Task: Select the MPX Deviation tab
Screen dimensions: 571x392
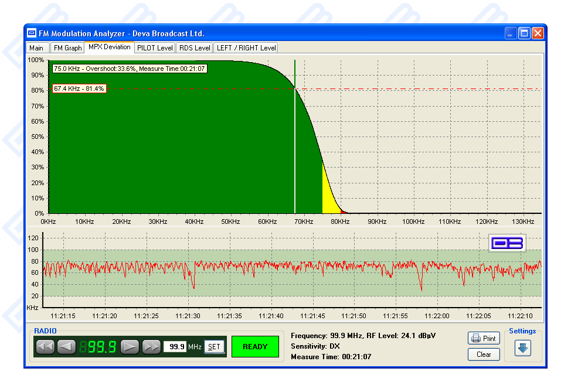Action: (110, 47)
